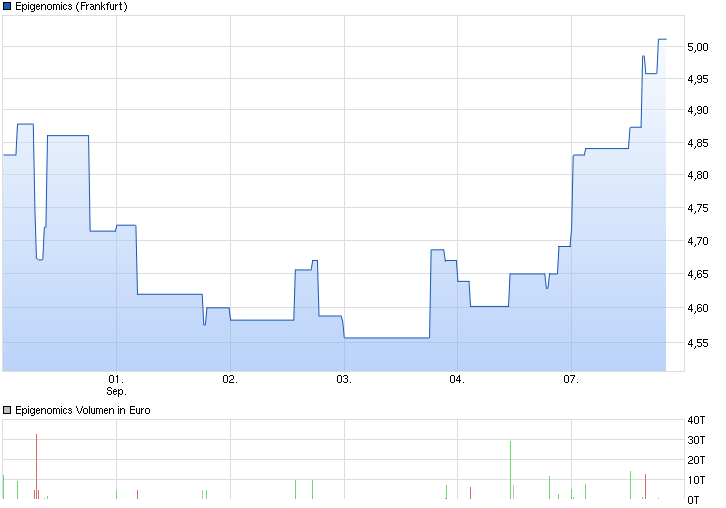Select the 03. date axis label
726x508 pixels.
tap(344, 380)
